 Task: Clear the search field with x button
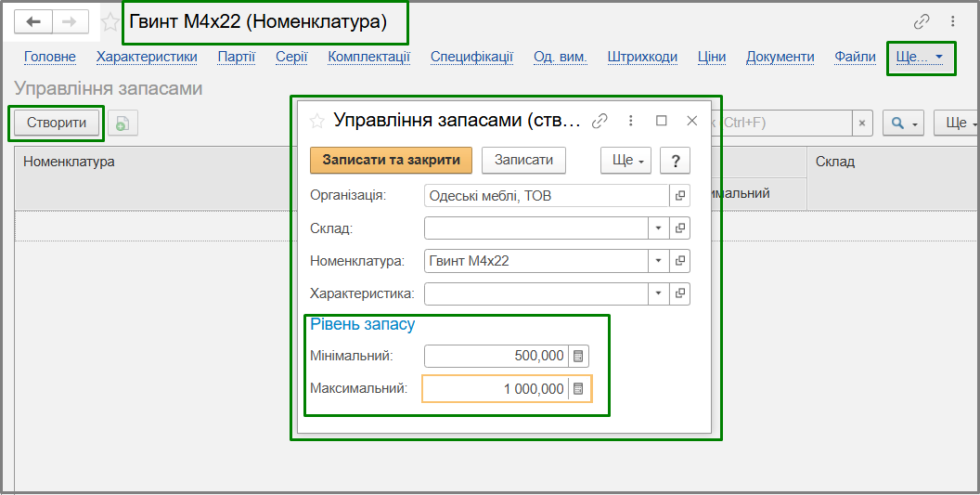862,124
